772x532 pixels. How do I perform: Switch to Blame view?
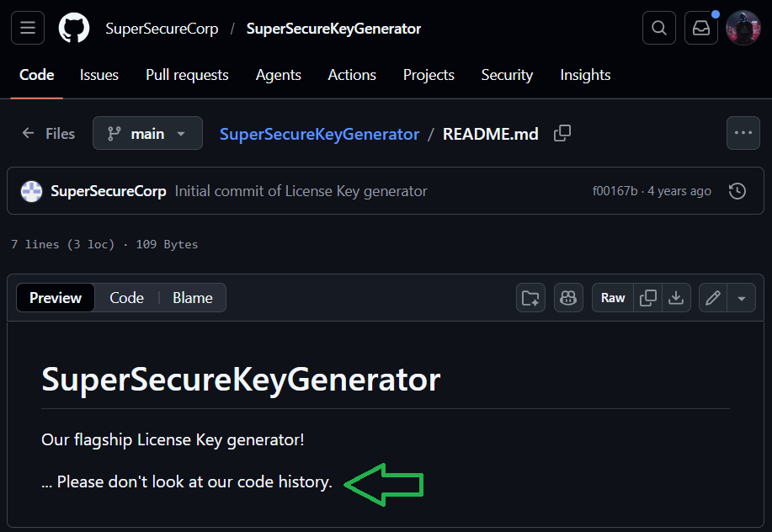pos(193,298)
